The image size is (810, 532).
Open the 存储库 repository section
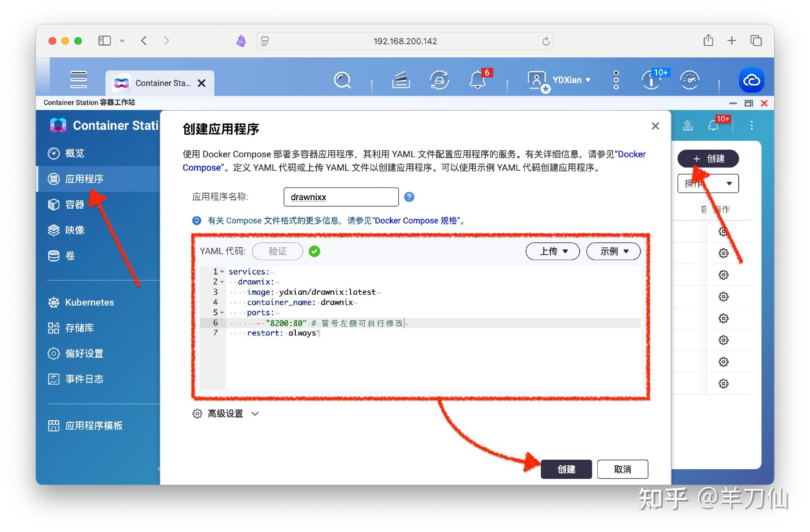(x=79, y=328)
